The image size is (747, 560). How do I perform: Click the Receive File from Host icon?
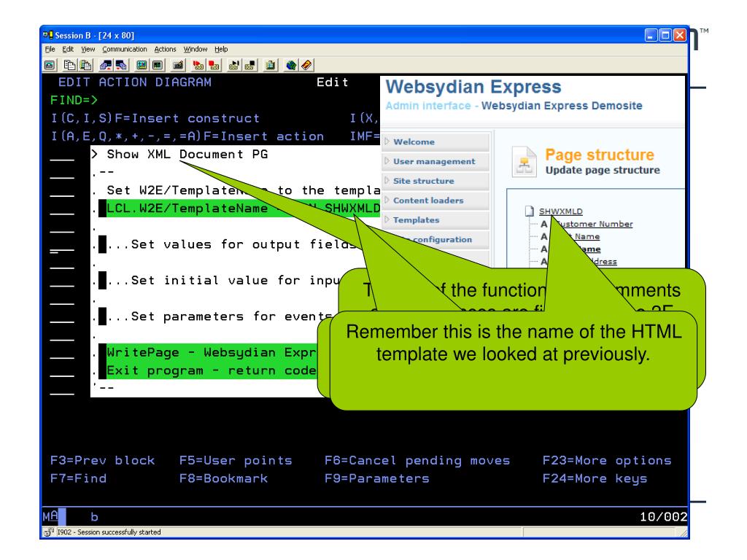point(122,65)
